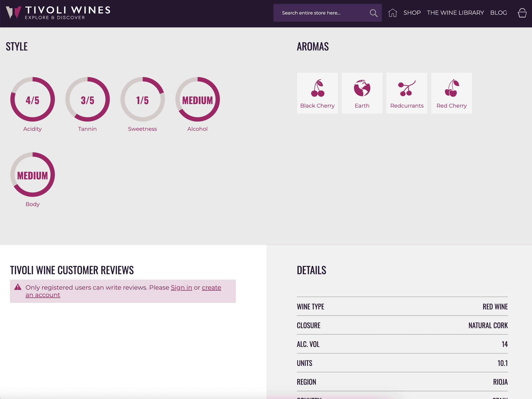532x399 pixels.
Task: Select the Earth aroma globe icon
Action: pyautogui.click(x=362, y=88)
